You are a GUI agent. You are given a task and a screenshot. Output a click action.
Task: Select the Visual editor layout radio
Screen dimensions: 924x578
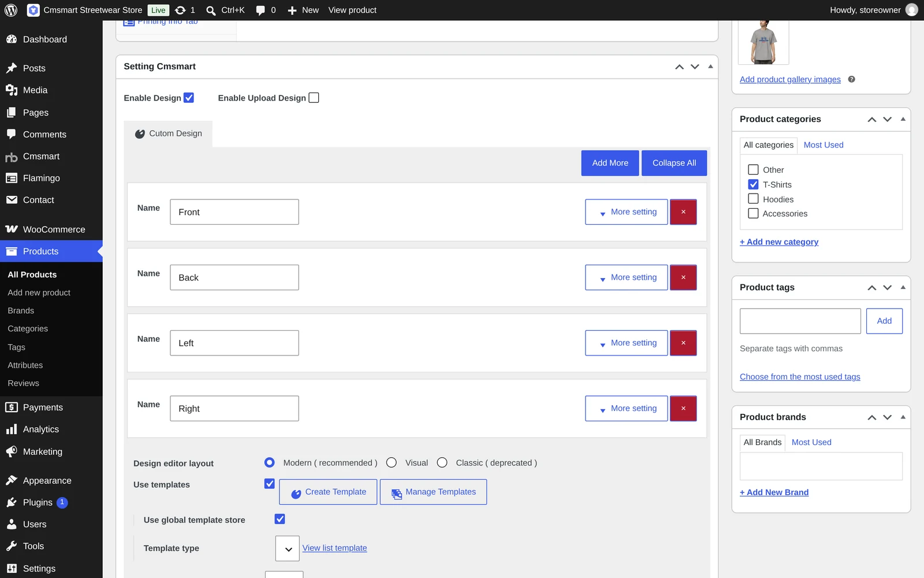point(392,463)
